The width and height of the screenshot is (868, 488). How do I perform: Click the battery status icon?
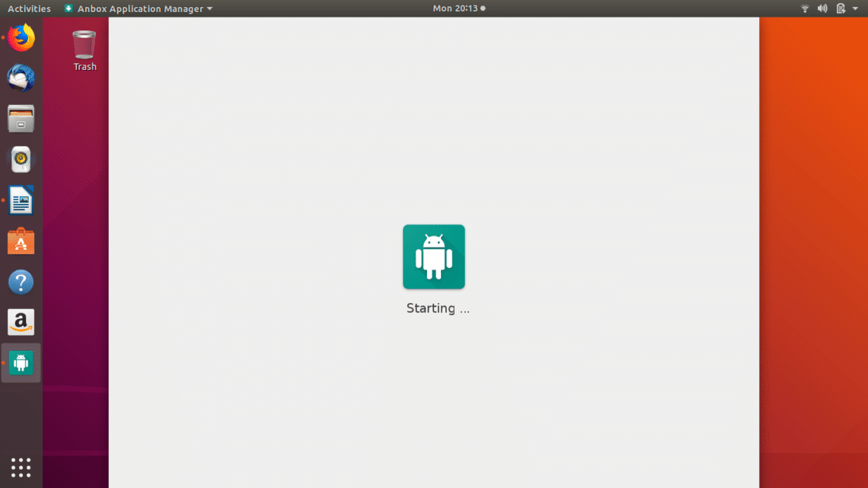(841, 8)
